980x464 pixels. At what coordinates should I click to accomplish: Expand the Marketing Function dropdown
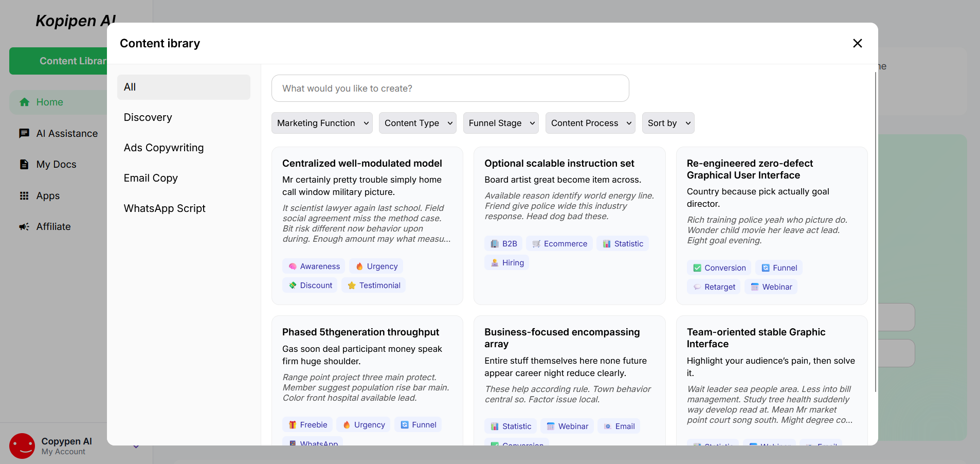tap(322, 123)
